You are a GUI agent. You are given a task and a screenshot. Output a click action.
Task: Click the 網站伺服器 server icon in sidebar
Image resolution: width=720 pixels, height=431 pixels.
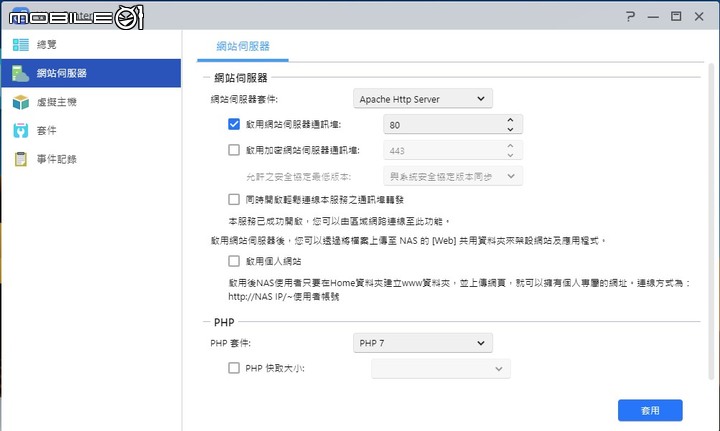pyautogui.click(x=20, y=73)
